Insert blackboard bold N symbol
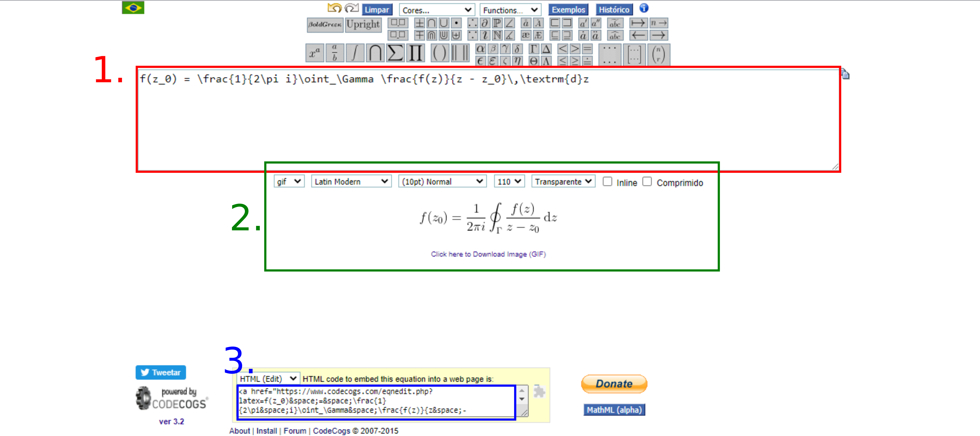The height and width of the screenshot is (436, 980). coord(497,35)
